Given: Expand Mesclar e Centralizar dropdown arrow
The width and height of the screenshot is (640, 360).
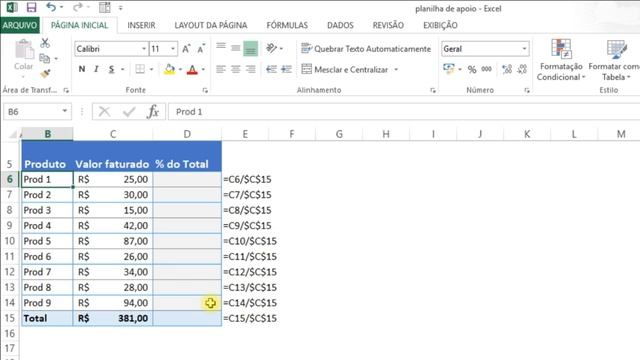Looking at the screenshot, I should click(396, 69).
